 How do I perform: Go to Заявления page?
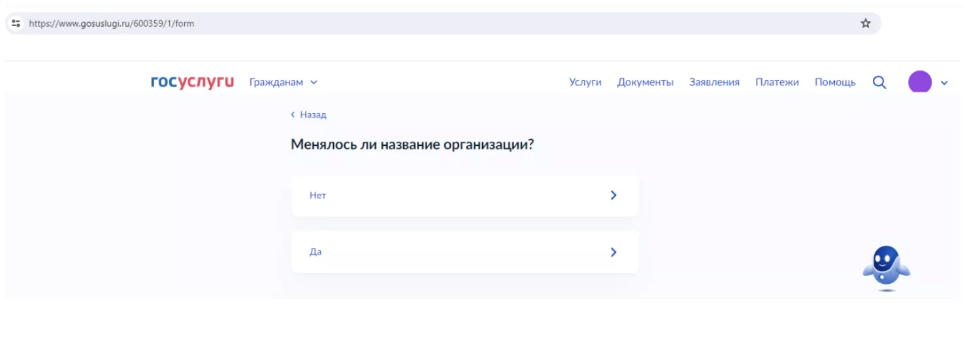tap(714, 82)
